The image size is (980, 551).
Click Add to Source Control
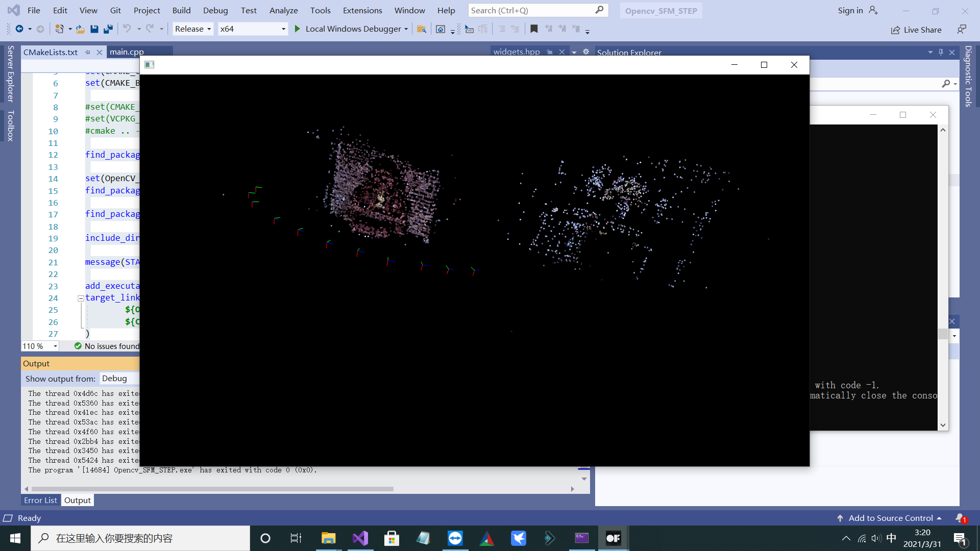point(890,518)
